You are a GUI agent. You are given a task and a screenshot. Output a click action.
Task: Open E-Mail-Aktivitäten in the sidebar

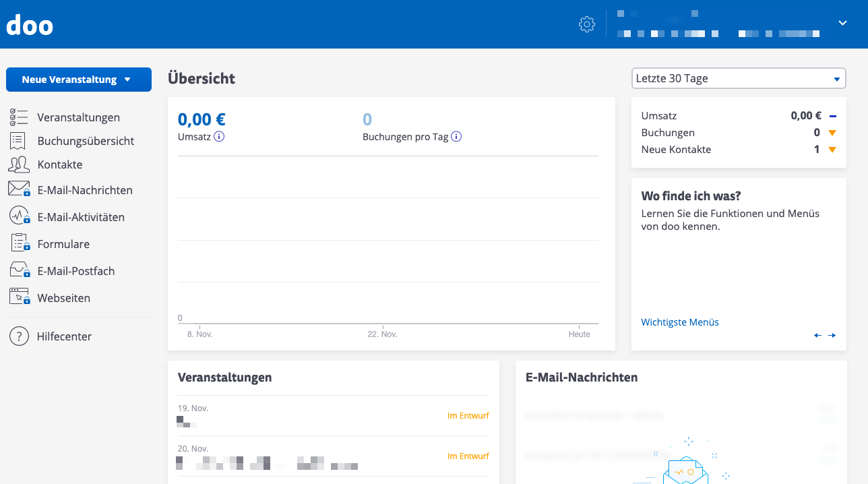81,217
